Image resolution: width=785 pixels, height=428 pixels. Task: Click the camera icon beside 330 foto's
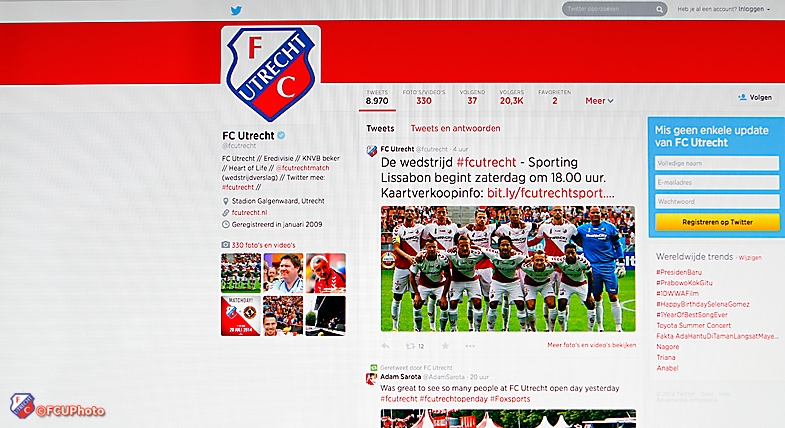(x=226, y=245)
